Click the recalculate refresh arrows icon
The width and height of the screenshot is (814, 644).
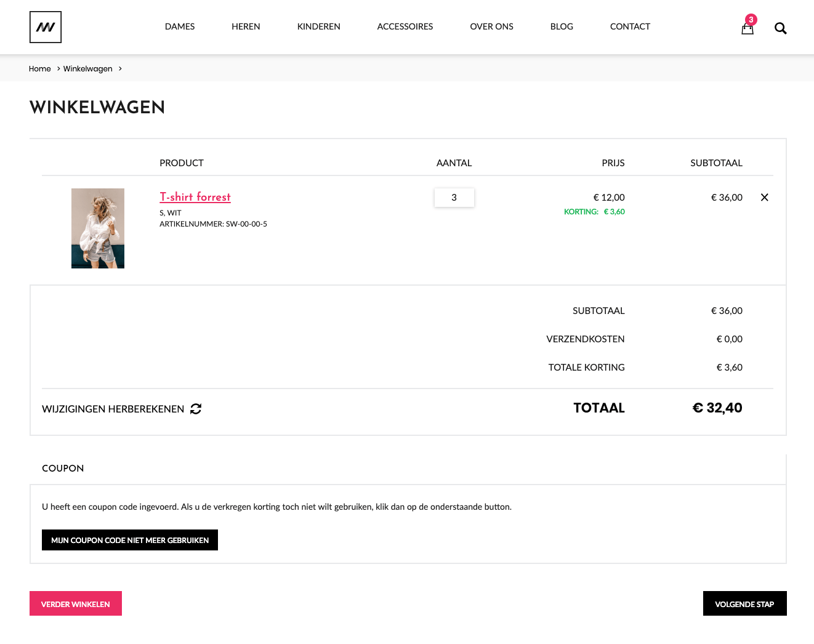[196, 409]
